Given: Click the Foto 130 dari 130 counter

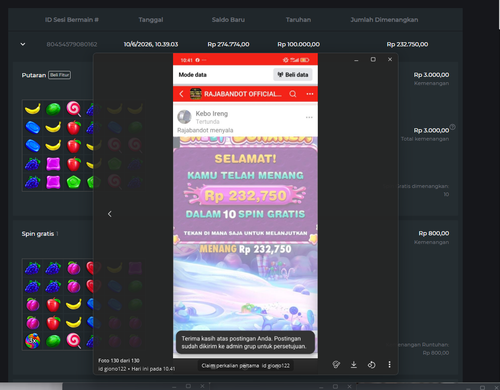Looking at the screenshot, I should click(119, 361).
